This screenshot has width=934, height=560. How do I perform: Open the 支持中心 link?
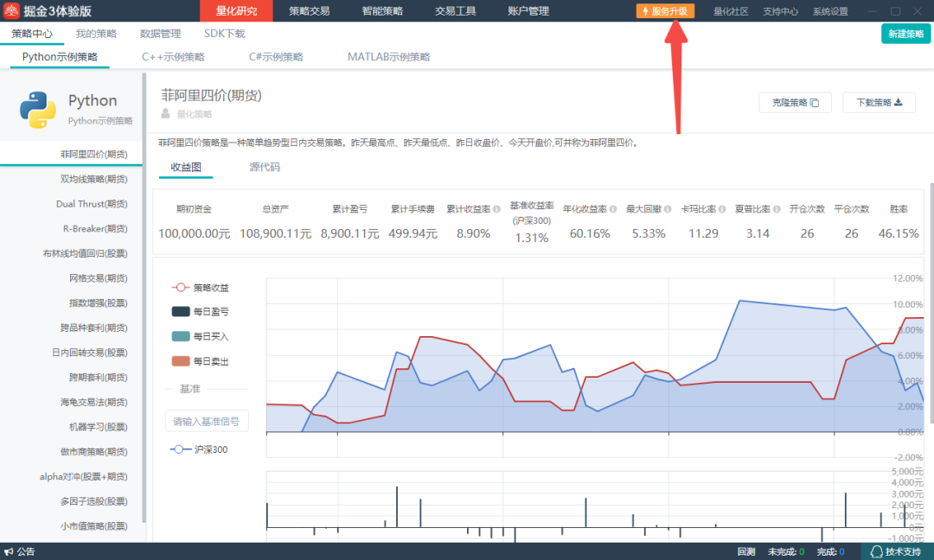780,10
